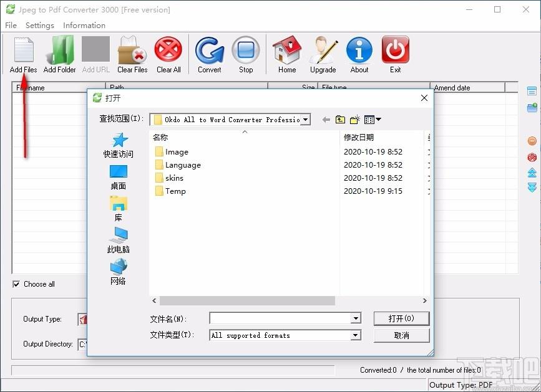Sort by the 修改日期 column header
The height and width of the screenshot is (392, 541).
click(x=382, y=138)
